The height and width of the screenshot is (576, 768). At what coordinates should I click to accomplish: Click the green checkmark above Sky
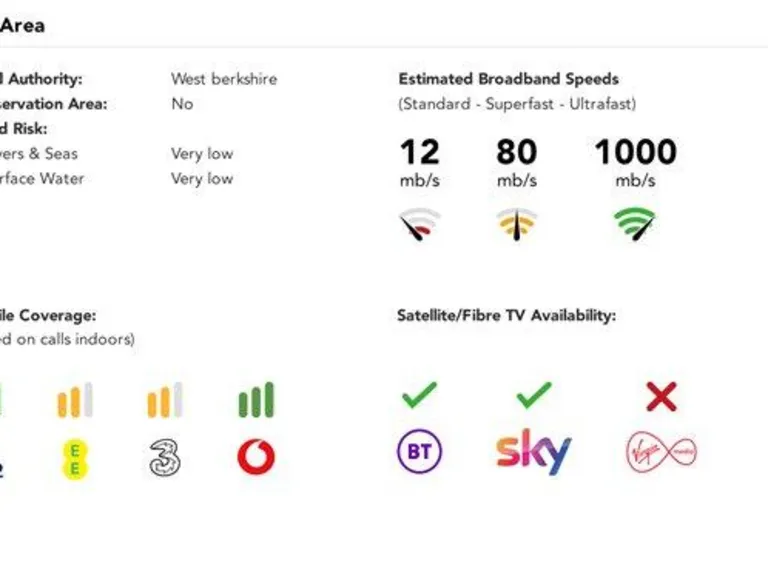coord(533,395)
